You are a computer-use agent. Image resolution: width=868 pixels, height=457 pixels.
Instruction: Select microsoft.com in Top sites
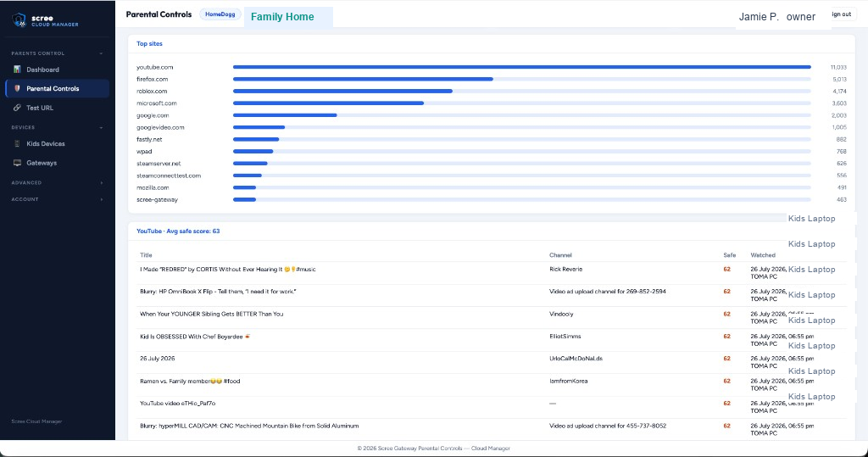click(157, 103)
